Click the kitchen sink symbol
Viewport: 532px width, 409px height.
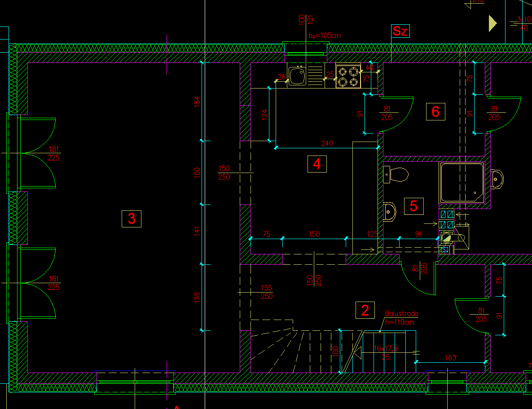[x=298, y=76]
